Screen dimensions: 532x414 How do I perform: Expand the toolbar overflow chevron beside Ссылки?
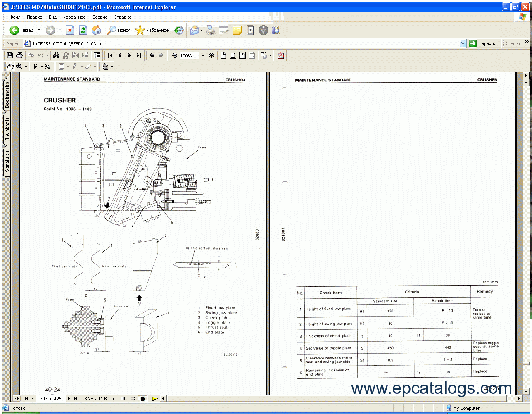(x=527, y=42)
